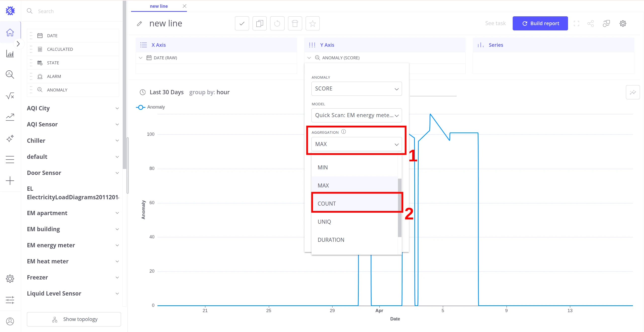The width and height of the screenshot is (644, 332).
Task: Click the aggregation list scrollbar
Action: coord(399,208)
